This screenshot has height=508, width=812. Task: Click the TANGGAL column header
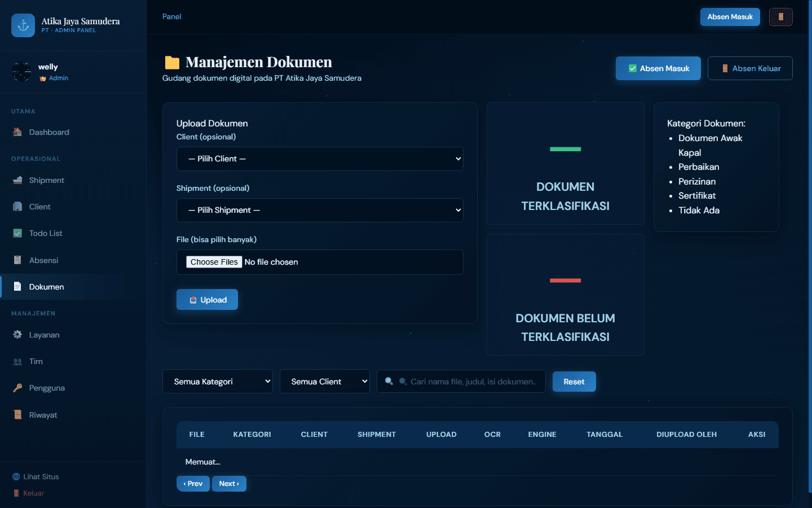[604, 435]
